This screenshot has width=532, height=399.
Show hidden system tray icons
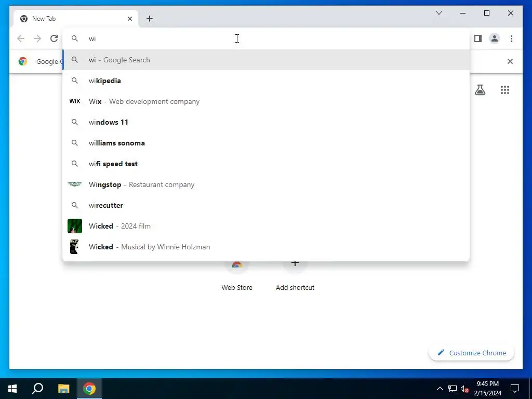[440, 389]
